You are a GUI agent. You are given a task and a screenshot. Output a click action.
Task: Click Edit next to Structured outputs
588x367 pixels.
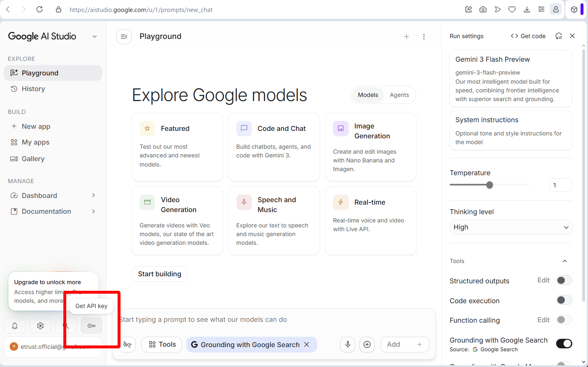pos(543,280)
